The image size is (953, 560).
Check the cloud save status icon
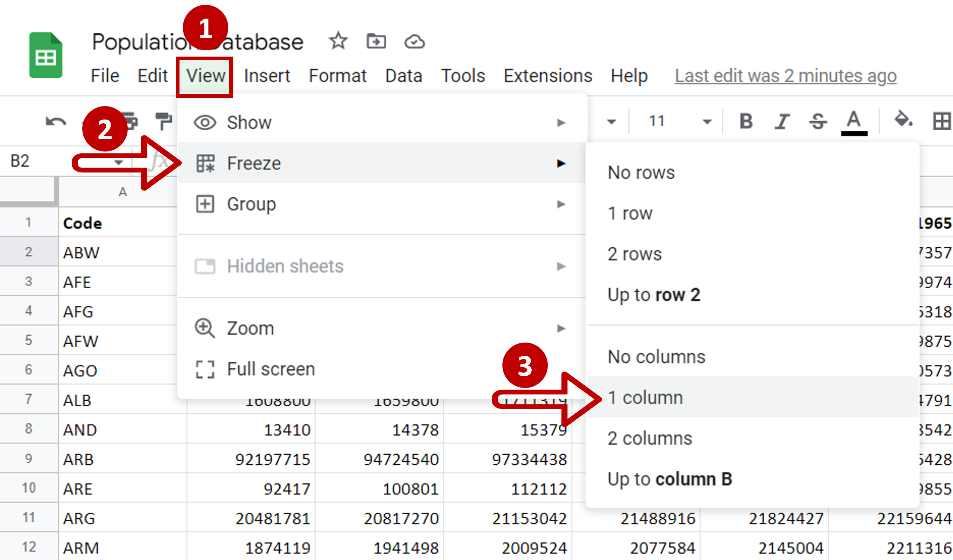click(x=414, y=42)
